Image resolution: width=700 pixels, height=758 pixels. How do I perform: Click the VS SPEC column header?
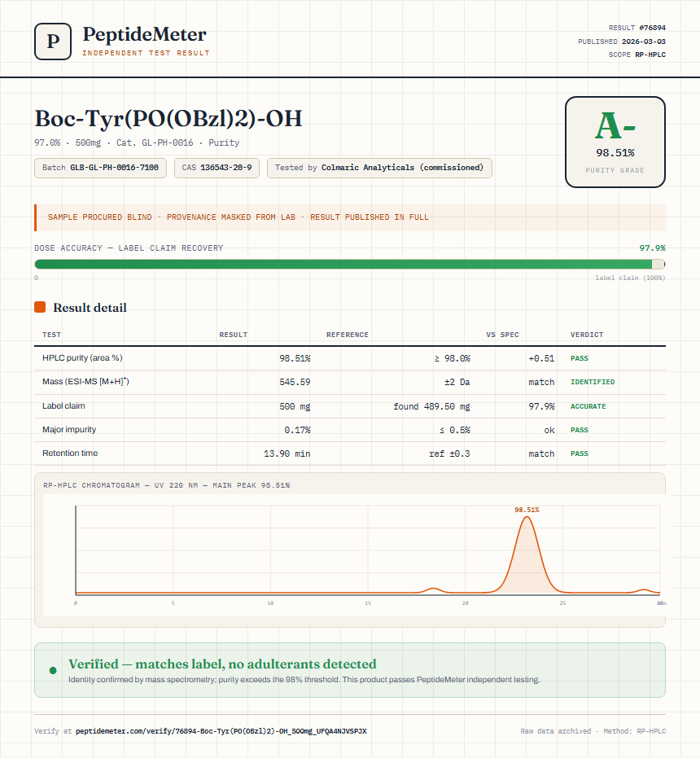coord(502,335)
